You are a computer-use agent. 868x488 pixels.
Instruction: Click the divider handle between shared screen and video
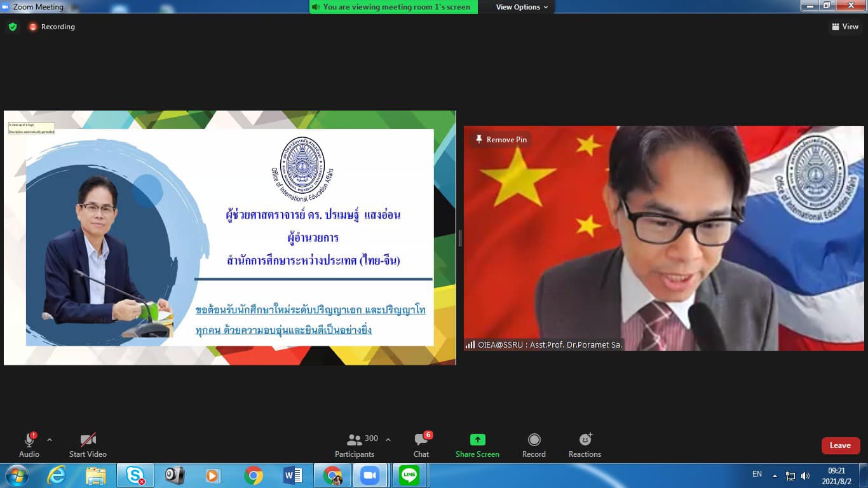click(x=459, y=238)
